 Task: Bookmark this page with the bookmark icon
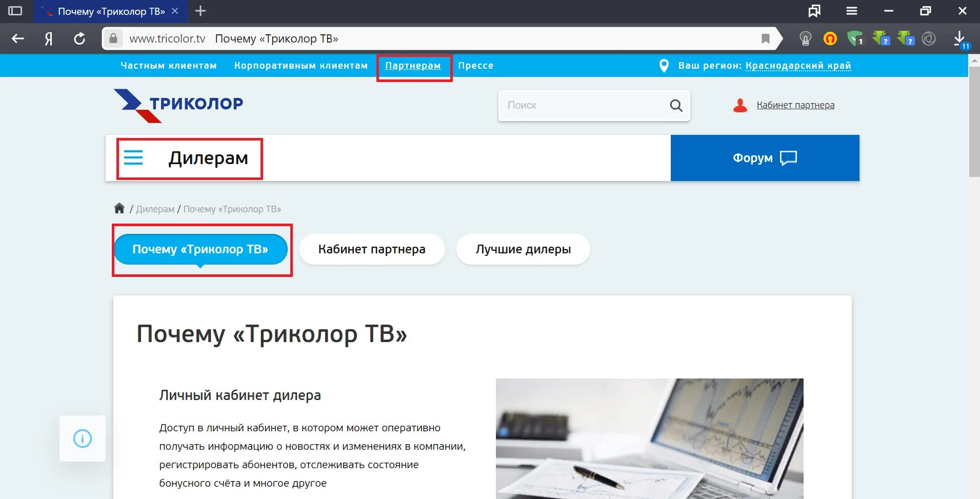(766, 38)
